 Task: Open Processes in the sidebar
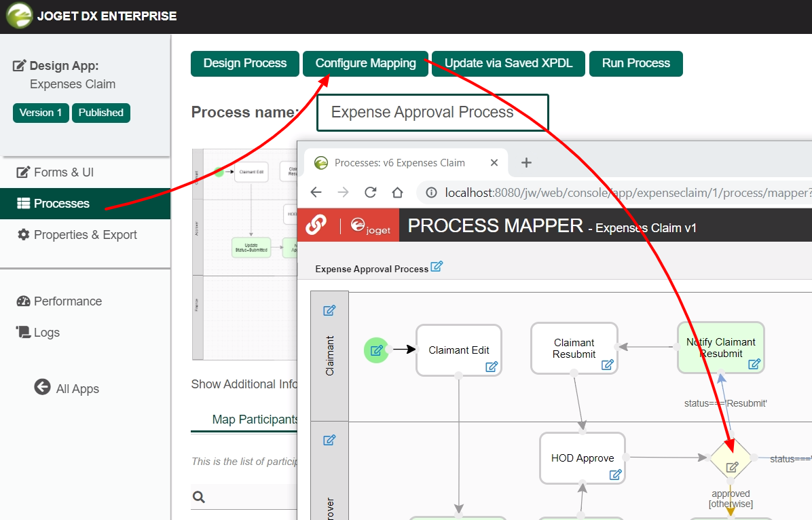point(61,204)
